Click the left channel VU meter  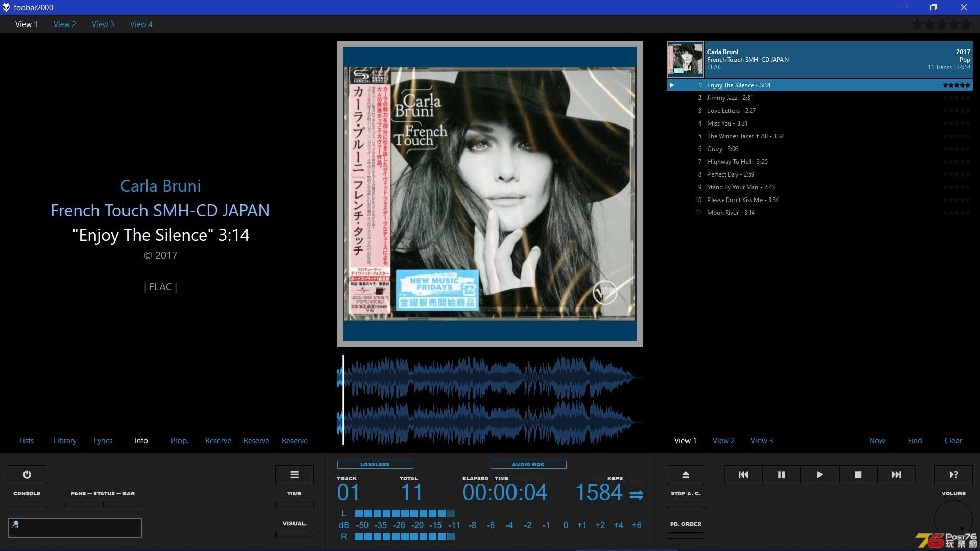[405, 513]
